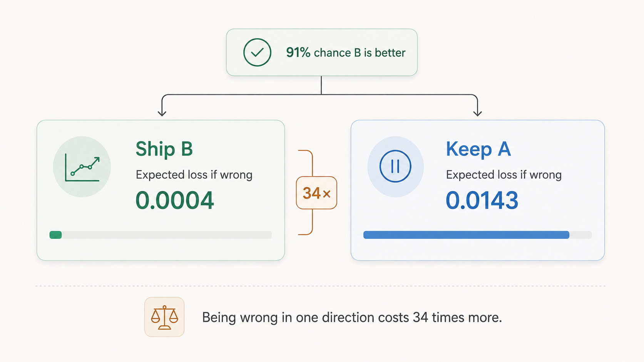The height and width of the screenshot is (362, 644).
Task: Click the left downward arrow to Ship B
Action: point(162,105)
